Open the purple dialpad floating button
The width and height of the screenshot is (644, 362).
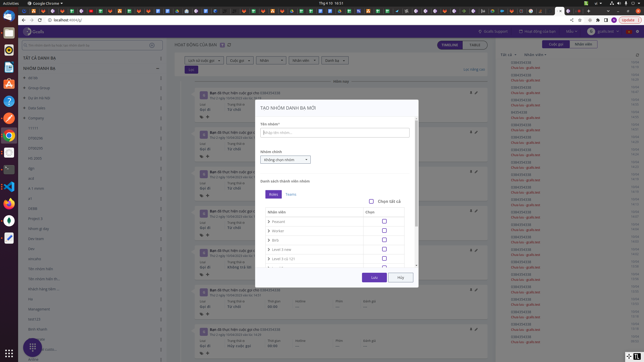pyautogui.click(x=32, y=347)
